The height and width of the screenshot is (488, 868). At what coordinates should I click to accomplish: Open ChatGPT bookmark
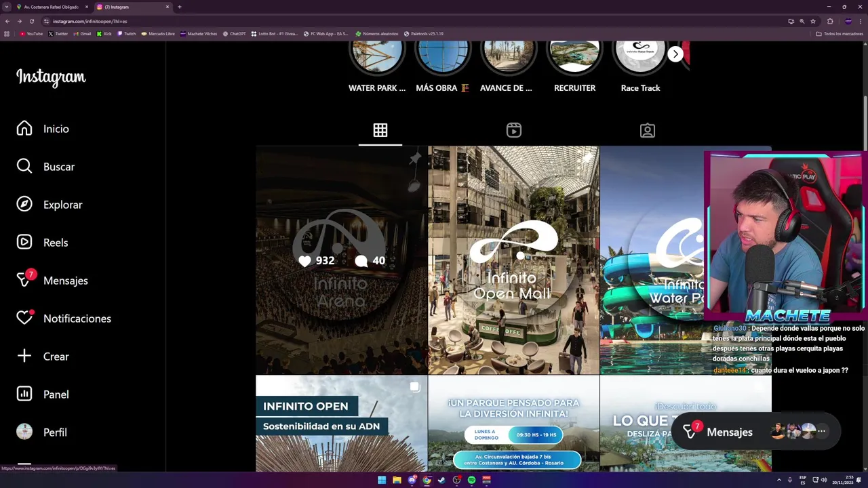point(235,33)
